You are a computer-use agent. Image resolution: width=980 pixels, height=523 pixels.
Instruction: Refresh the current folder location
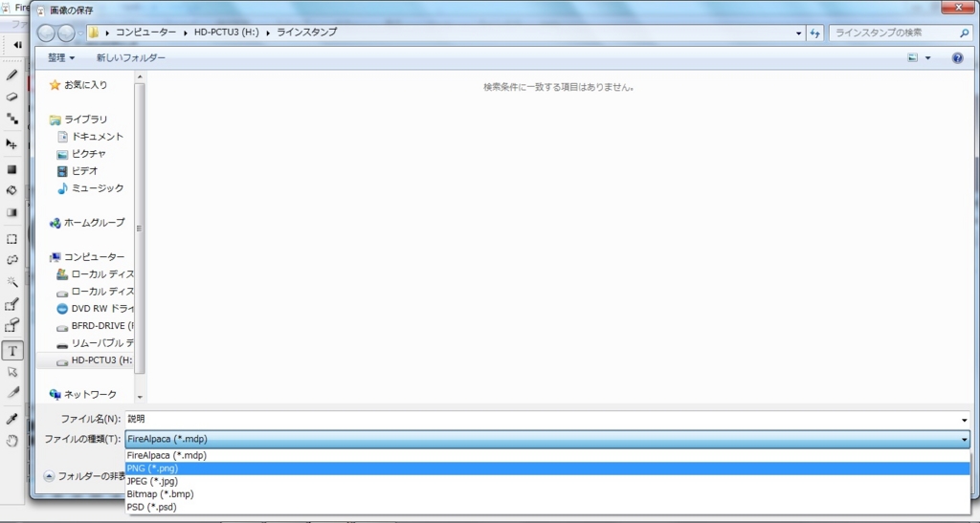point(815,33)
